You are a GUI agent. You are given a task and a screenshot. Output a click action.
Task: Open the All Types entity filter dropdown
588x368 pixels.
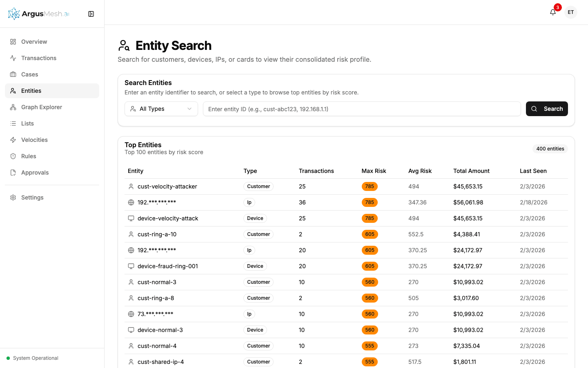[161, 108]
